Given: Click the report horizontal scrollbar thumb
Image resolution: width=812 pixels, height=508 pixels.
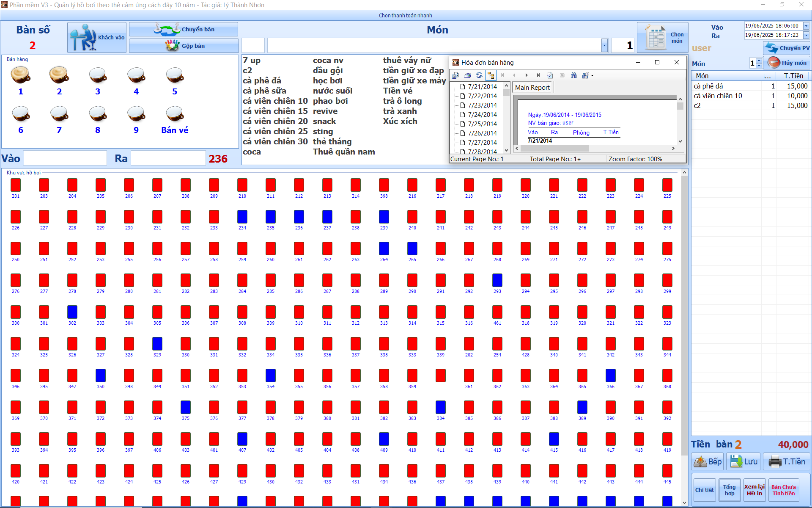Looking at the screenshot, I should (555, 148).
